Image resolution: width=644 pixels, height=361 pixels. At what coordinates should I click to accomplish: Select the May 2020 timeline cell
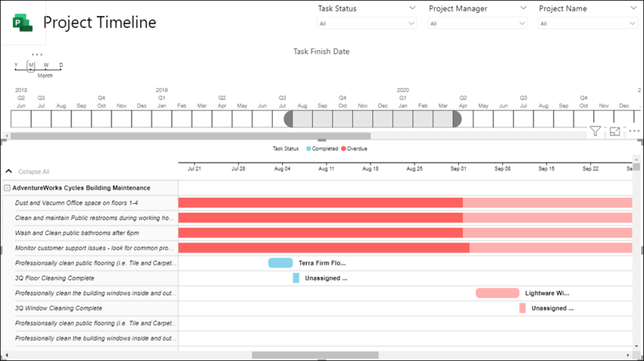(x=483, y=119)
